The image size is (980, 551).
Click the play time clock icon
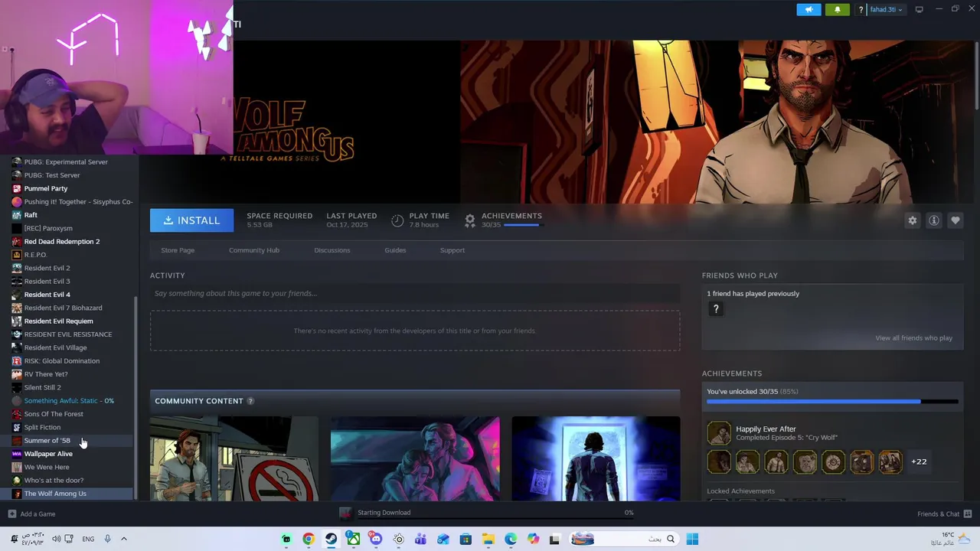[x=397, y=220]
